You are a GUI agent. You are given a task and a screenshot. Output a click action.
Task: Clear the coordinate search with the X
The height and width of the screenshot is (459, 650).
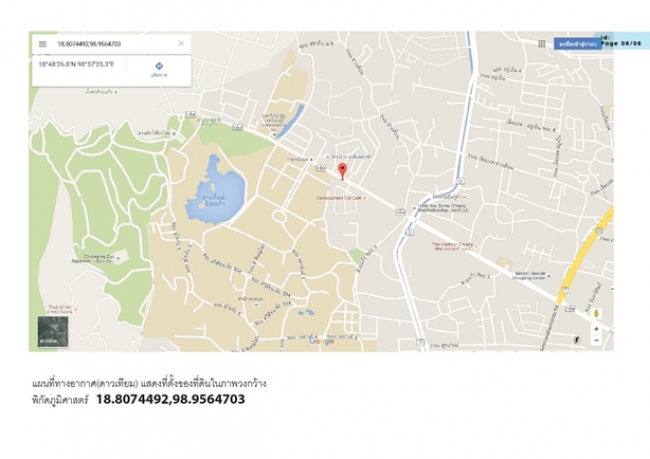(181, 44)
